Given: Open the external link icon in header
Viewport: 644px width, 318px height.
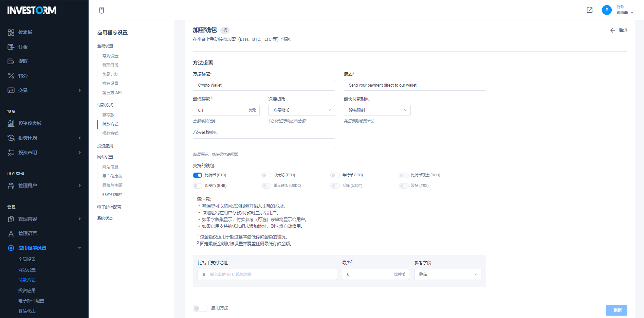Looking at the screenshot, I should coord(590,10).
